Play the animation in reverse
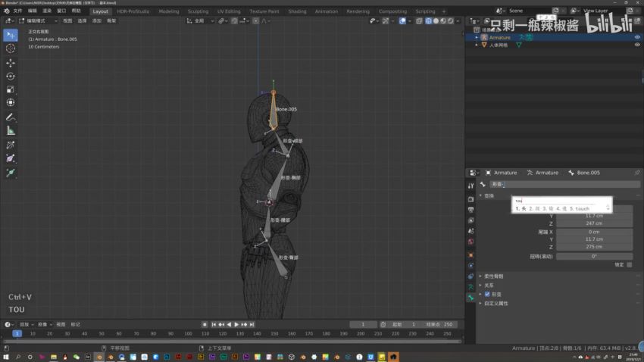 coord(229,325)
